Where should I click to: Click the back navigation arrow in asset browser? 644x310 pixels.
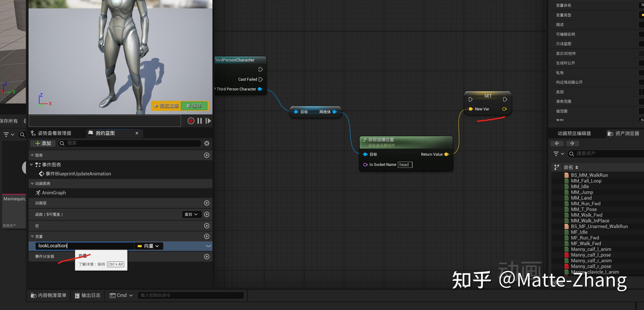[x=557, y=143]
